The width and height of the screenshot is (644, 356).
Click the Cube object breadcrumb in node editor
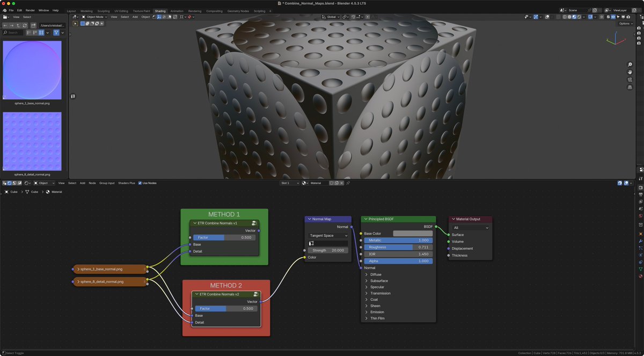tap(11, 192)
